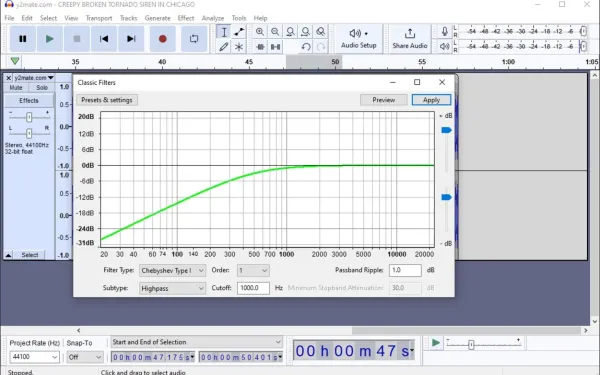Select the Draw (pencil) tool
This screenshot has height=375, width=600.
[x=224, y=47]
